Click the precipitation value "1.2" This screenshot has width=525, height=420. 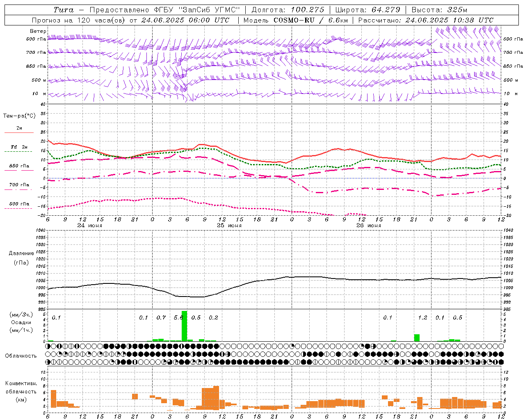click(422, 318)
